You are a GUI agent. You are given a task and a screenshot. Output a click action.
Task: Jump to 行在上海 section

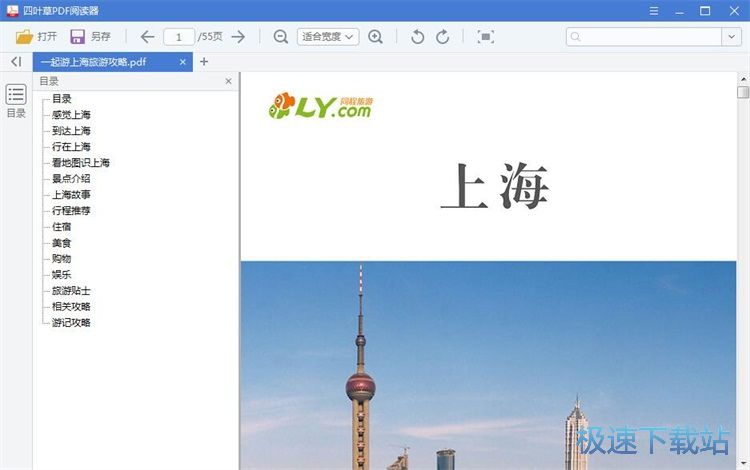pos(71,147)
